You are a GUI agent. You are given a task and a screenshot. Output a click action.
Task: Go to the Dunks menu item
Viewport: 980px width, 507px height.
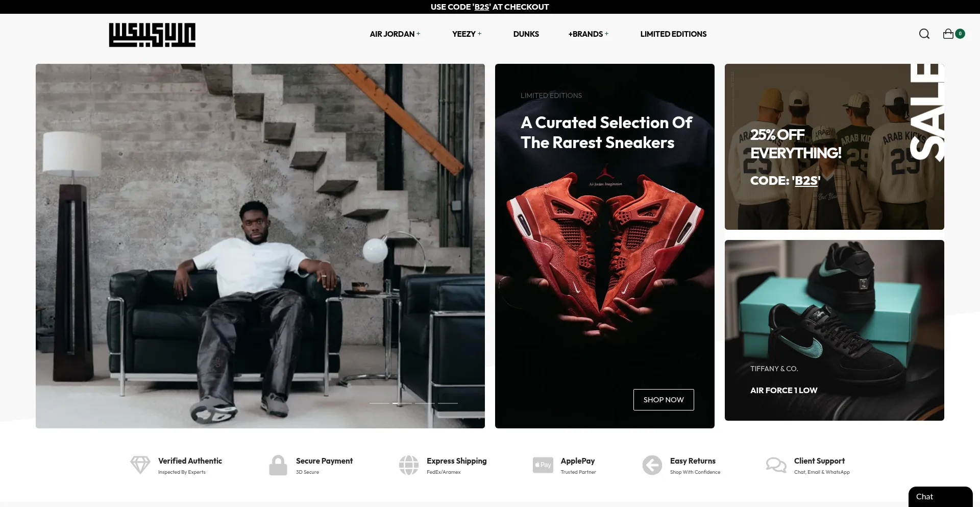tap(526, 34)
